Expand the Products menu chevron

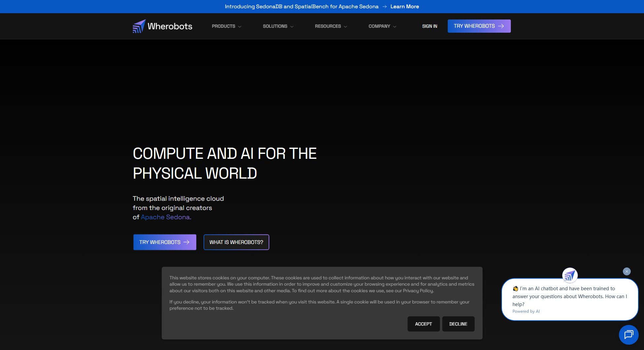pyautogui.click(x=240, y=26)
